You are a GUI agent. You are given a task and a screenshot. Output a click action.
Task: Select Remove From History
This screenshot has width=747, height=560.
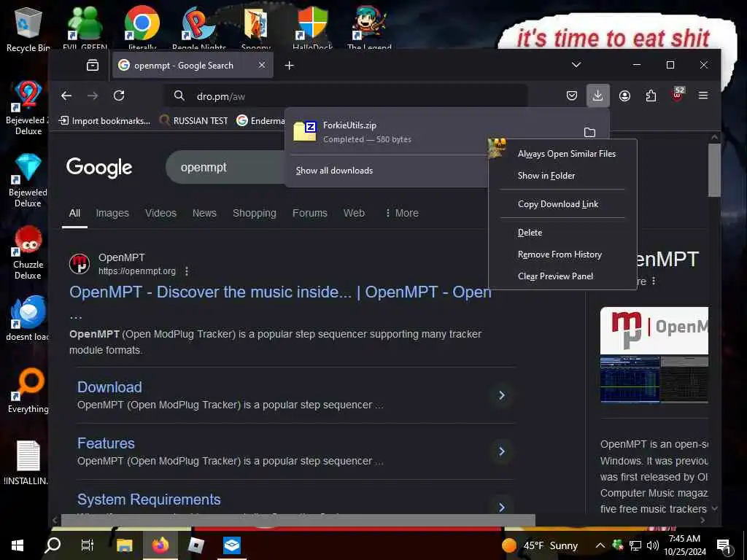pyautogui.click(x=562, y=254)
